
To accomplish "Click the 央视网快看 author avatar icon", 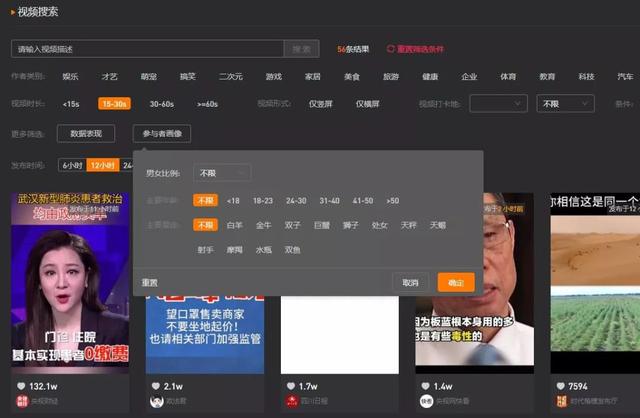I will coord(426,401).
